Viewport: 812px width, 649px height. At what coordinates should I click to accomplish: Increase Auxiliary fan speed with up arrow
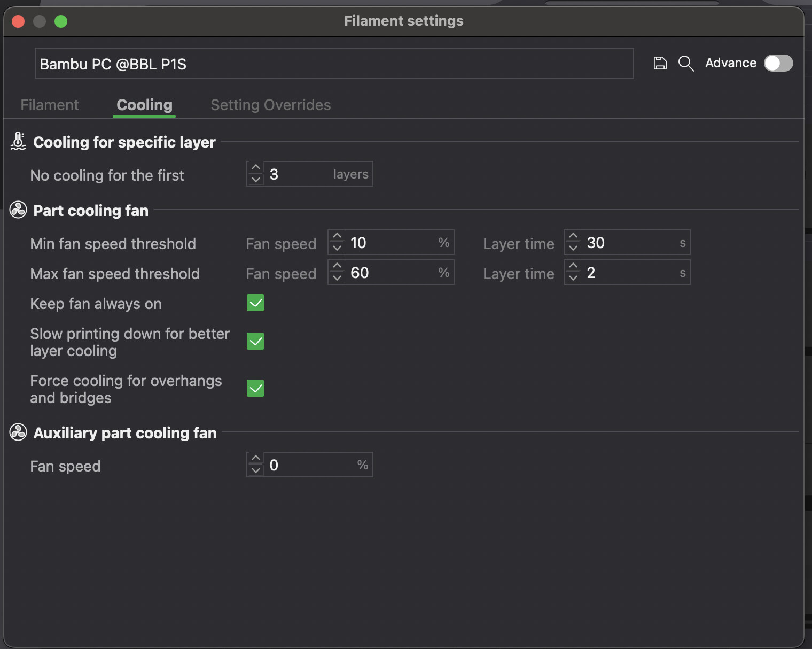point(256,459)
